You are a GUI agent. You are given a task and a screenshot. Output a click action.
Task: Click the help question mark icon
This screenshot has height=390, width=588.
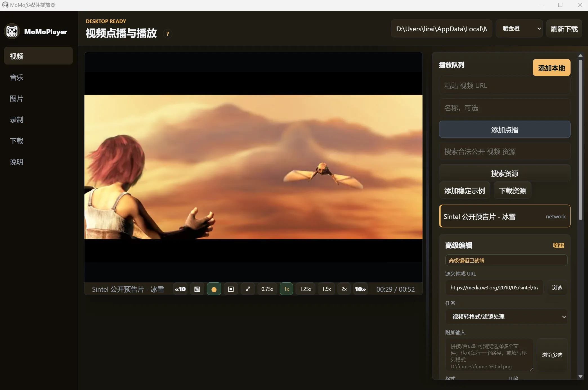click(x=167, y=34)
